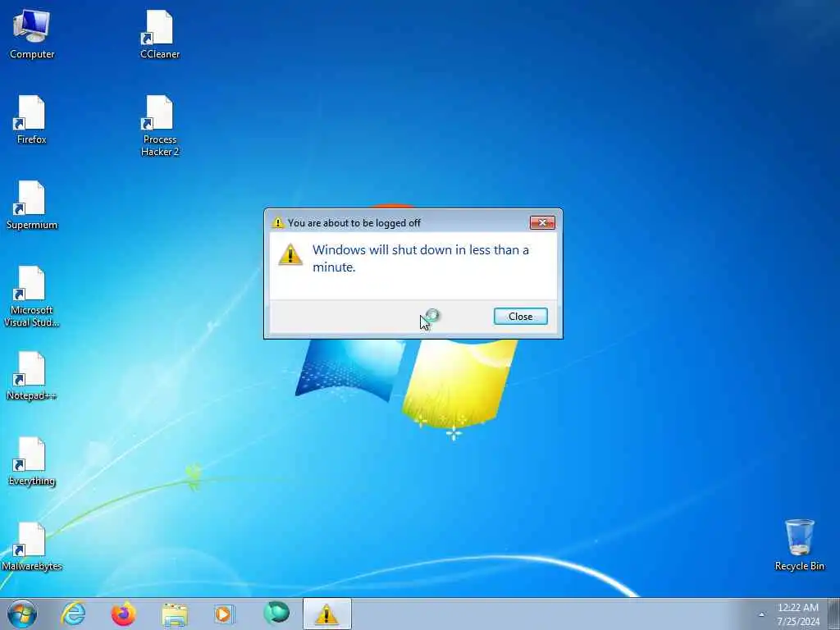Launch Firefox from the taskbar
840x630 pixels.
(x=123, y=614)
